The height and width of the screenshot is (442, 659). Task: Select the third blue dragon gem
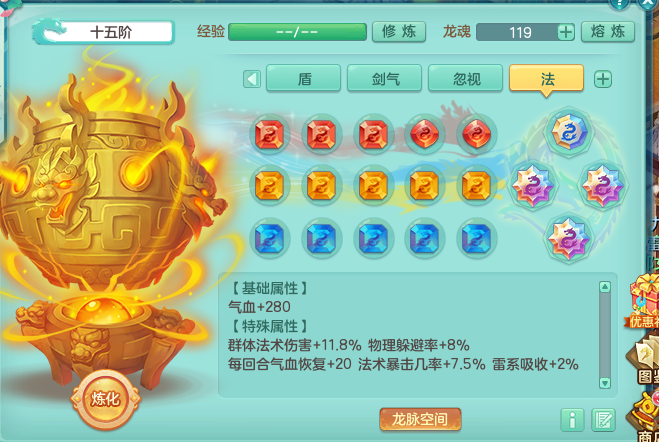click(373, 238)
